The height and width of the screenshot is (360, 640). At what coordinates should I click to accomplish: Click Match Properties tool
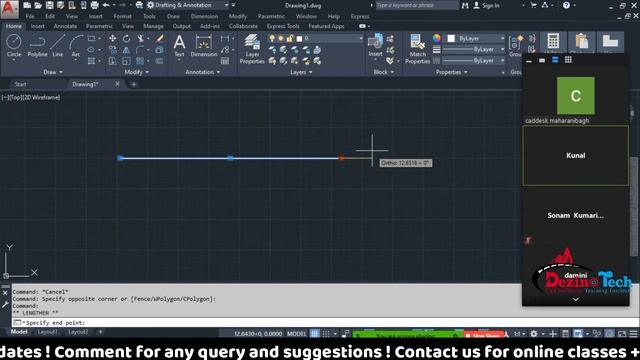click(x=417, y=49)
